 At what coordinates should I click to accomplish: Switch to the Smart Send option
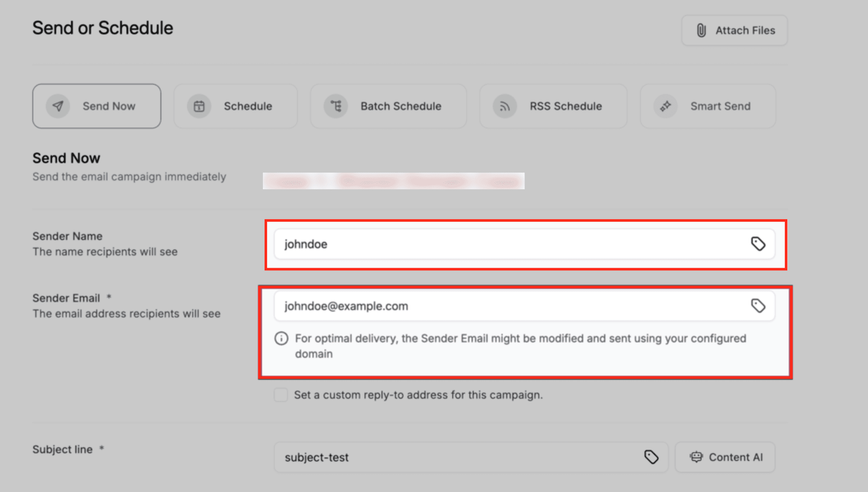pyautogui.click(x=708, y=106)
